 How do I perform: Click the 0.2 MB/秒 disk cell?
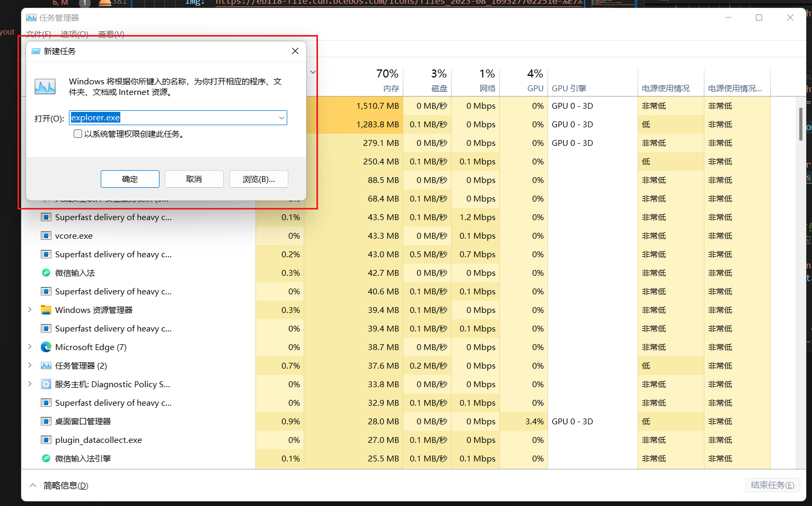pos(427,365)
